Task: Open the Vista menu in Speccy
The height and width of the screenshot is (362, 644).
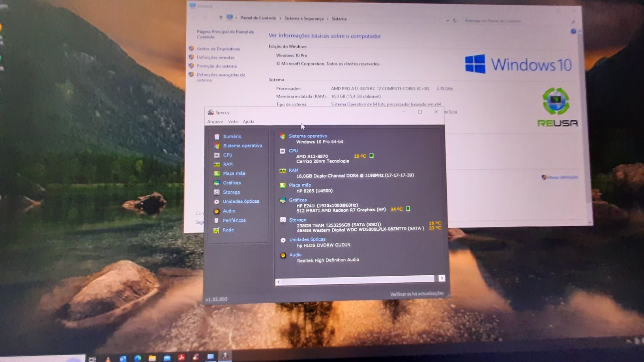Action: coord(233,121)
